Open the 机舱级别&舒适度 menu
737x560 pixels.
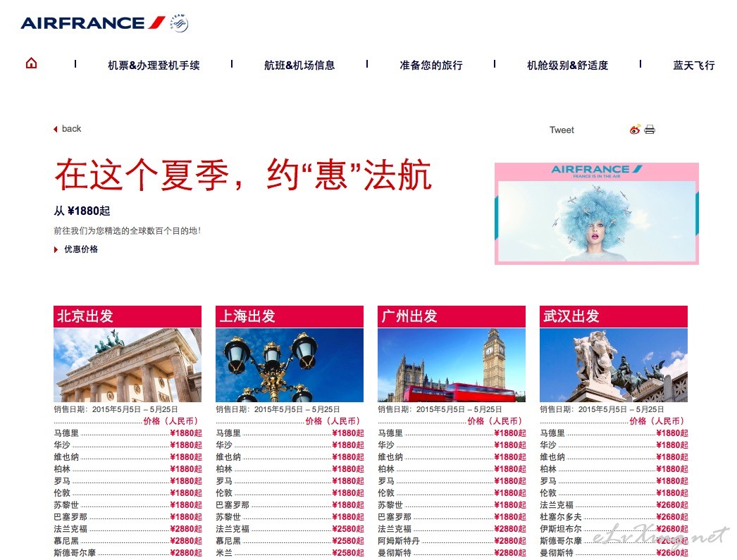(567, 66)
